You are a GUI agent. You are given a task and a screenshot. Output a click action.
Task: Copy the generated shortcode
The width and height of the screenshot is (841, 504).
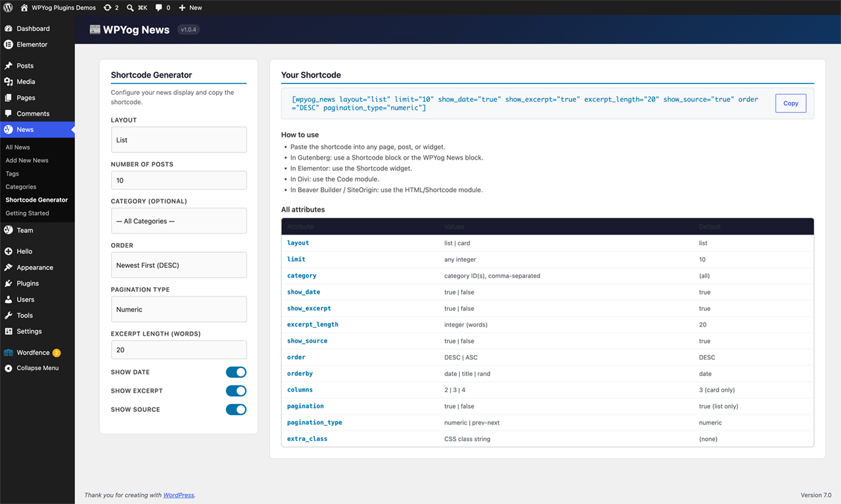tap(790, 103)
